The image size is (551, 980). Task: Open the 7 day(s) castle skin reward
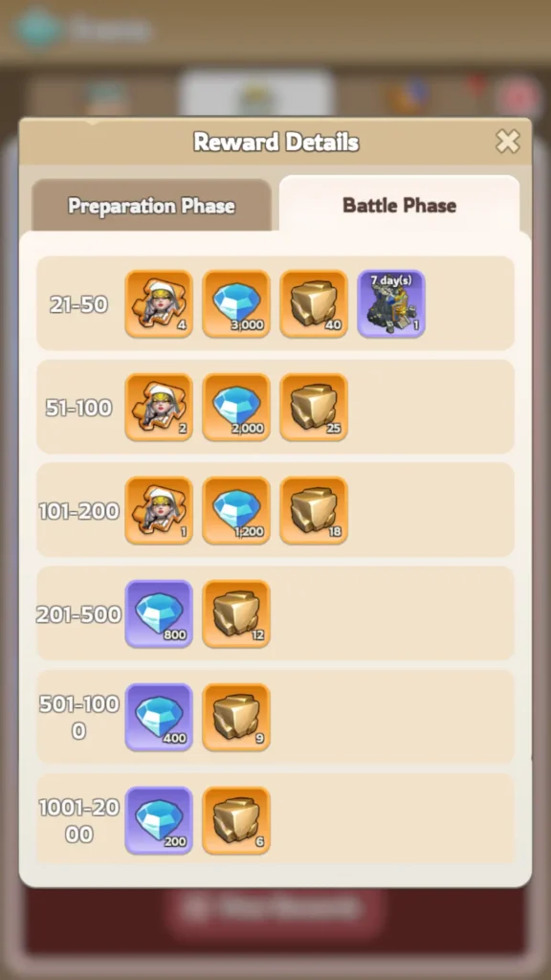[391, 303]
